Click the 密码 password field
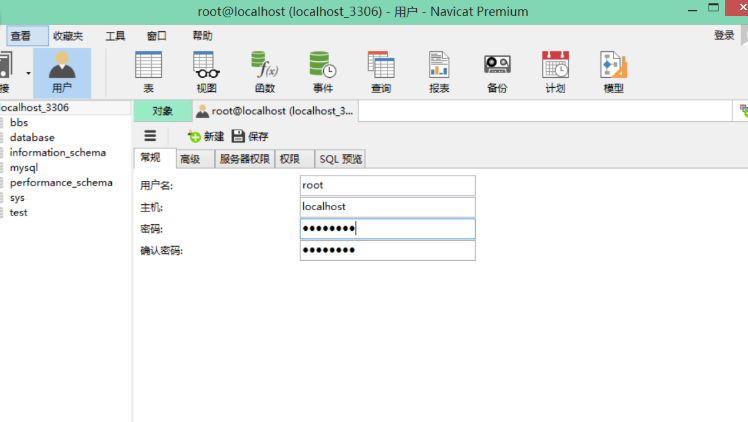The height and width of the screenshot is (422, 748). tap(387, 228)
